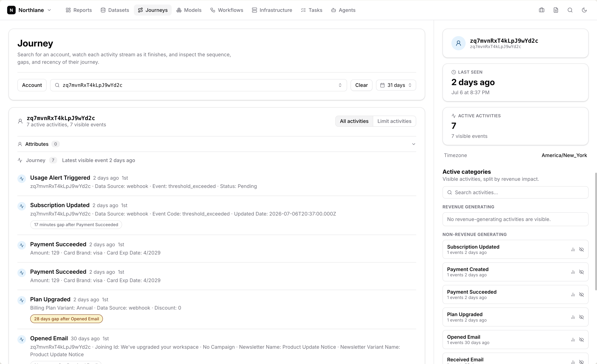Image resolution: width=597 pixels, height=364 pixels.
Task: Expand the Attributes section chevron
Action: [414, 144]
